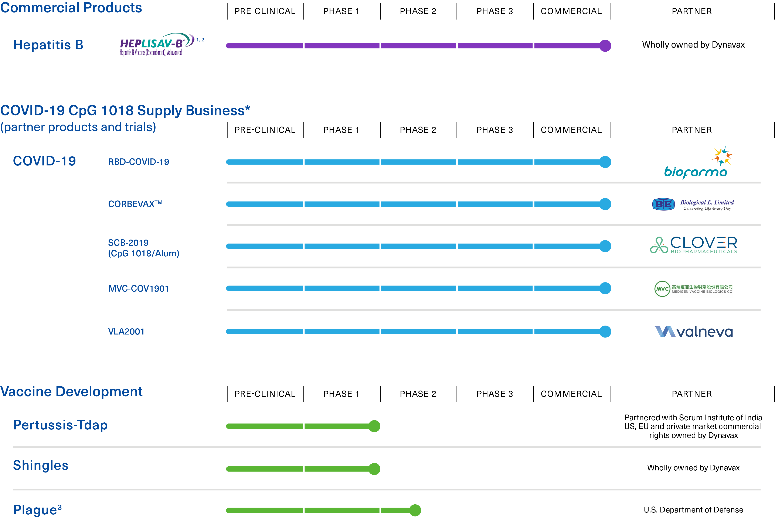Click the Biological E. Limited logo
The width and height of the screenshot is (775, 532).
(x=693, y=204)
